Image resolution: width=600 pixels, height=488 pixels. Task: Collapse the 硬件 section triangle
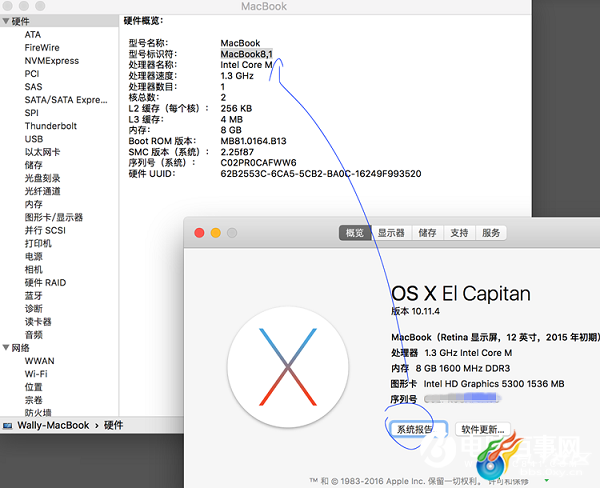tap(6, 21)
